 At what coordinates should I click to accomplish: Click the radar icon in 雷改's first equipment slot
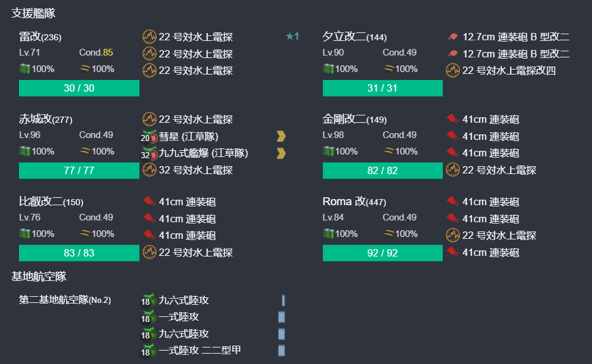point(149,37)
